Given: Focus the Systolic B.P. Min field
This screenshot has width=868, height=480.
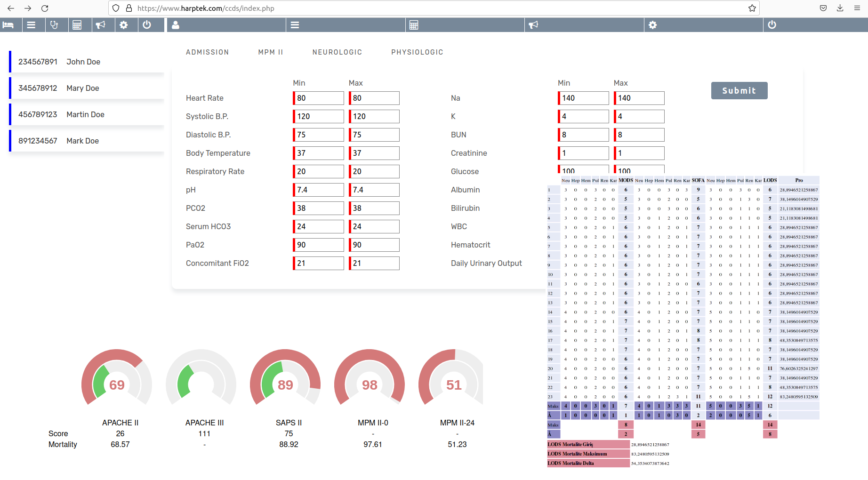Looking at the screenshot, I should 319,116.
